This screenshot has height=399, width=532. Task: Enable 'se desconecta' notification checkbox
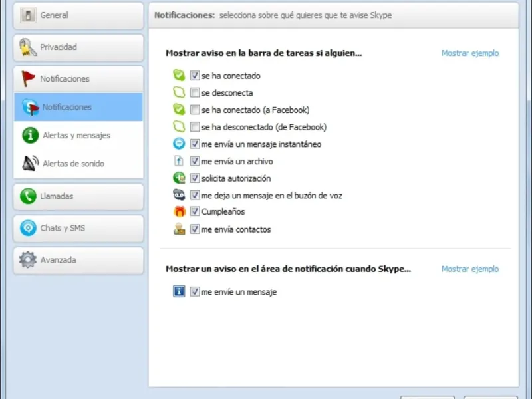pyautogui.click(x=195, y=92)
